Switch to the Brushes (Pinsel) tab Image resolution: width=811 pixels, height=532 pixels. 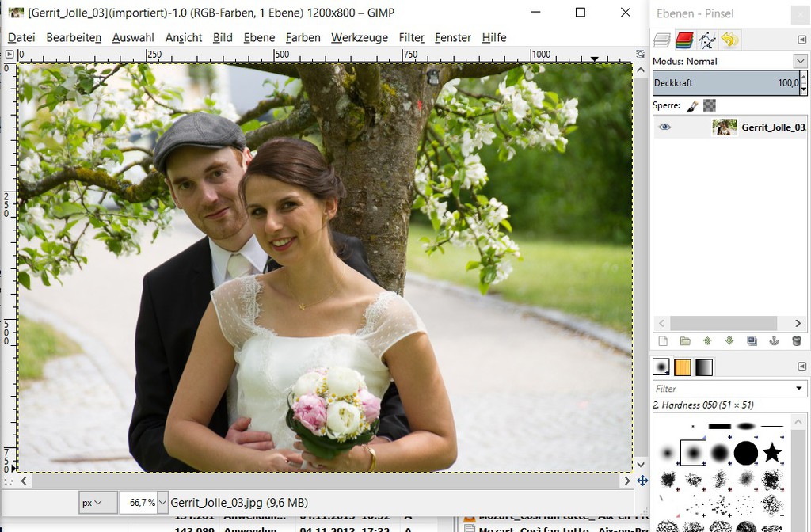point(661,367)
